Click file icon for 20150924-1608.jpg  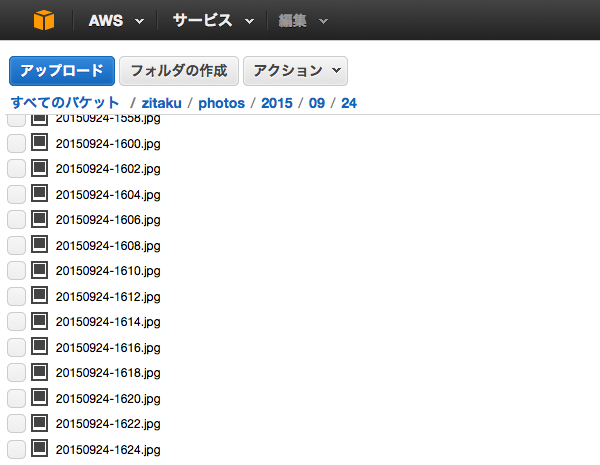click(x=39, y=244)
